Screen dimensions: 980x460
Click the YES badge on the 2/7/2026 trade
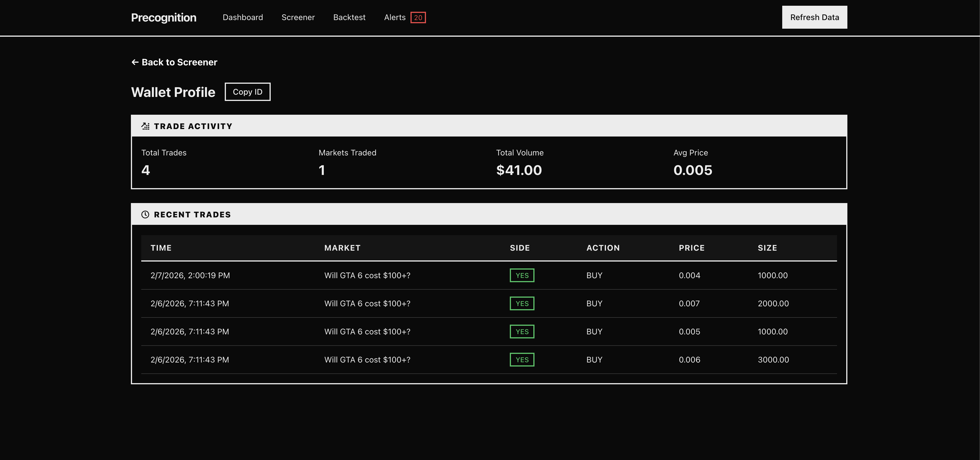tap(522, 275)
